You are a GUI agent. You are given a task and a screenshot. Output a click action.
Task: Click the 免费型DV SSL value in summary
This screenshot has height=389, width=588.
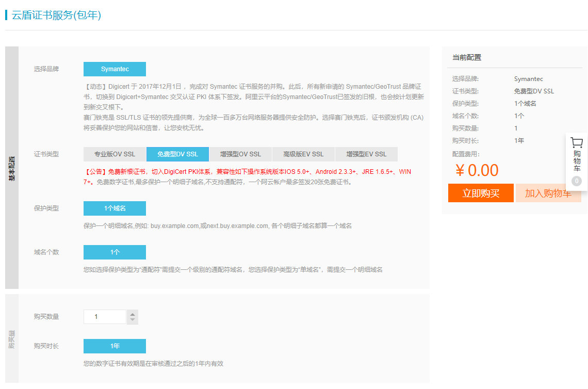(x=534, y=91)
